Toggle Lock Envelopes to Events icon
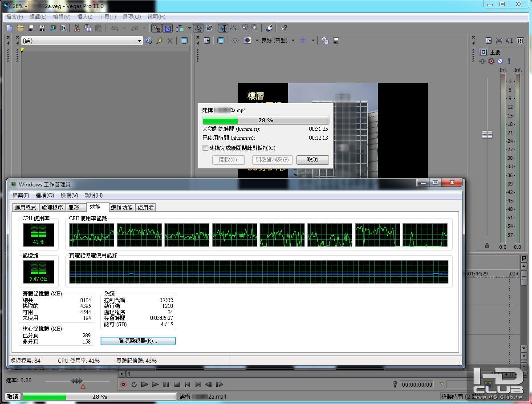532x404 pixels. click(199, 28)
